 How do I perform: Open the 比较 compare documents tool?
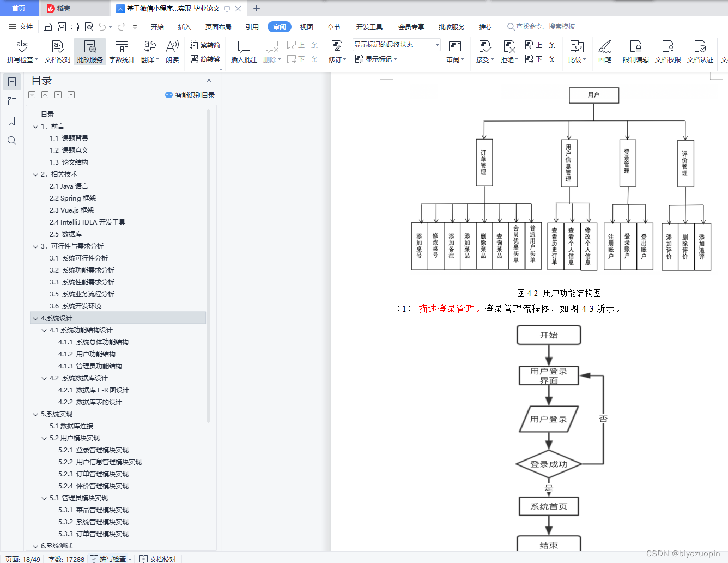coord(577,52)
